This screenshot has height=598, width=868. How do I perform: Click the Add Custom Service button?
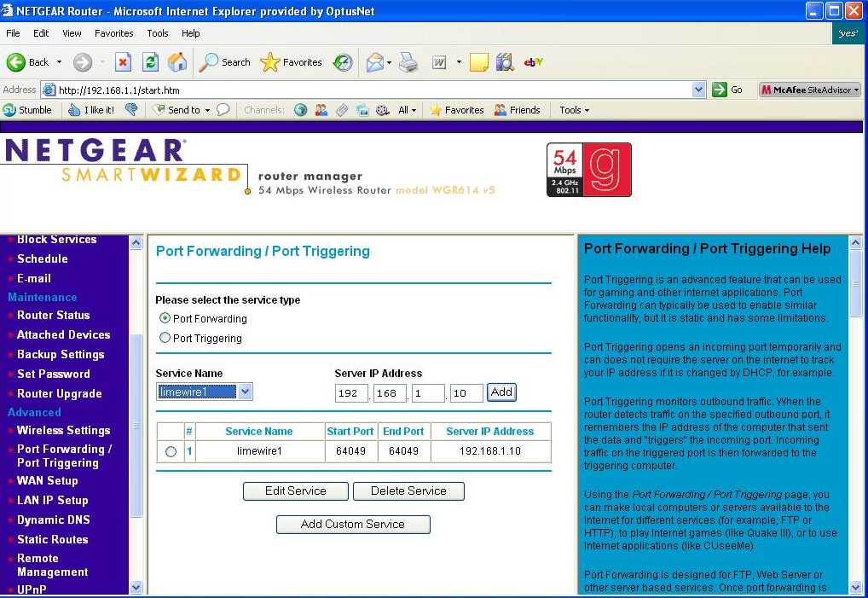click(x=353, y=525)
